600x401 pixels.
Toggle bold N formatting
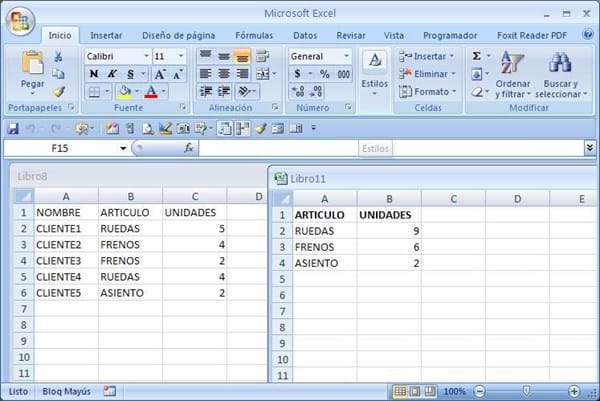pyautogui.click(x=94, y=74)
